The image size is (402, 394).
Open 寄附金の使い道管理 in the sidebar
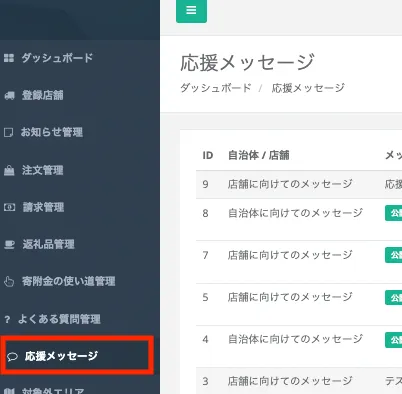pos(69,281)
